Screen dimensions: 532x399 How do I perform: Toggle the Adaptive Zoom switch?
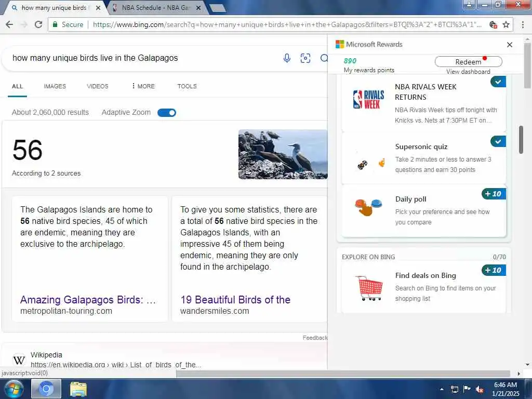tap(167, 113)
